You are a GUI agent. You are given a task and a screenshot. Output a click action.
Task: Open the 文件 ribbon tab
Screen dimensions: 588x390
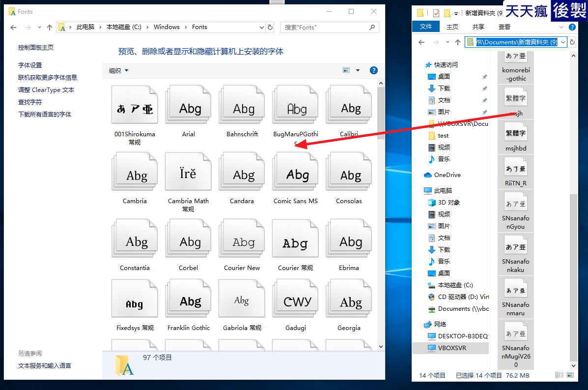425,27
